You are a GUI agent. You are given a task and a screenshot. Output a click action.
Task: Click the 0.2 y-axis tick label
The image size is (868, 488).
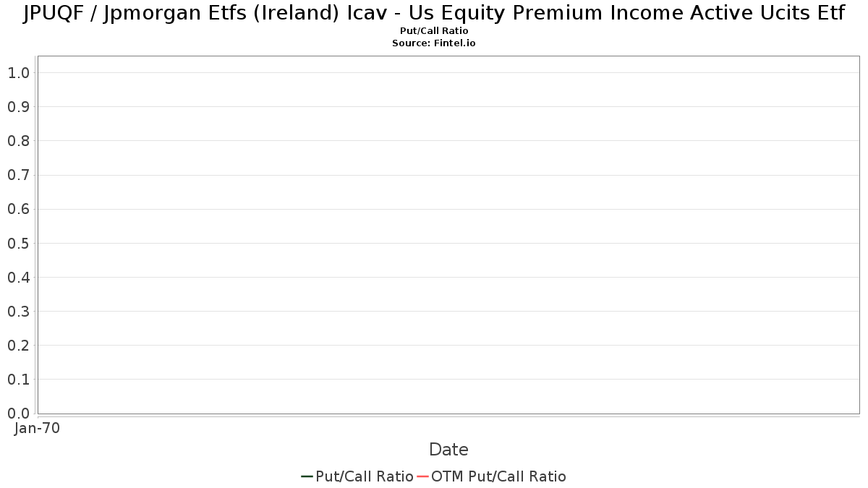18,346
